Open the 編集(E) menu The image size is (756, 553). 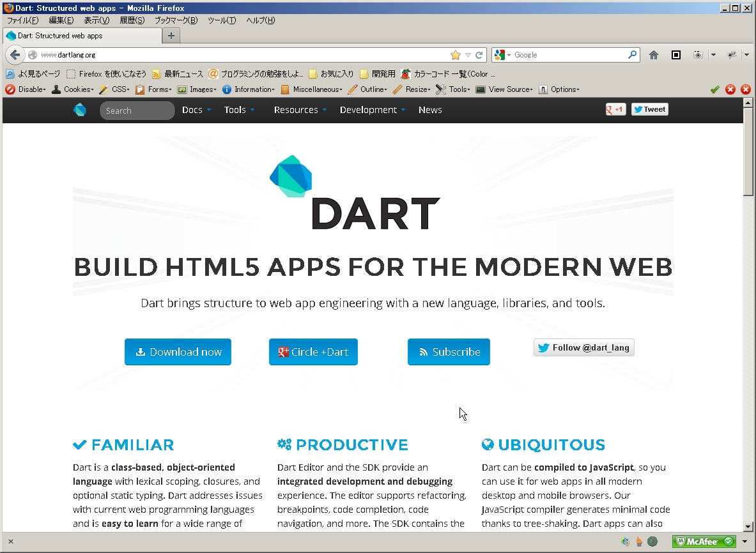tap(61, 20)
